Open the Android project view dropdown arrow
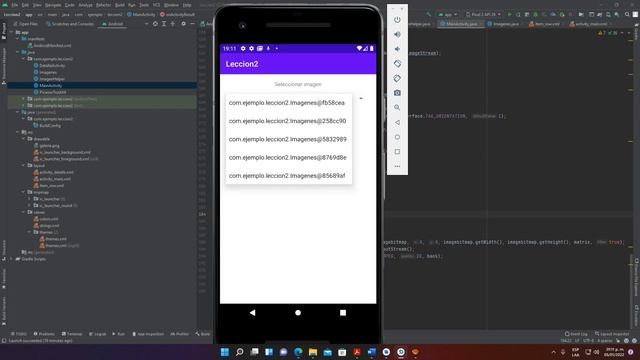The width and height of the screenshot is (640, 360). click(x=146, y=24)
